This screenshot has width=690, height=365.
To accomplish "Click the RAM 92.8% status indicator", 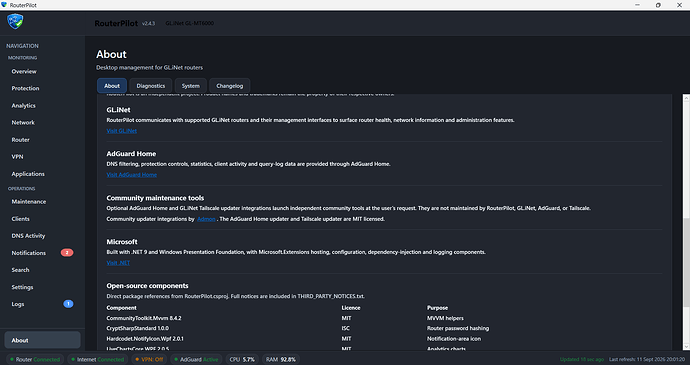I will 280,359.
